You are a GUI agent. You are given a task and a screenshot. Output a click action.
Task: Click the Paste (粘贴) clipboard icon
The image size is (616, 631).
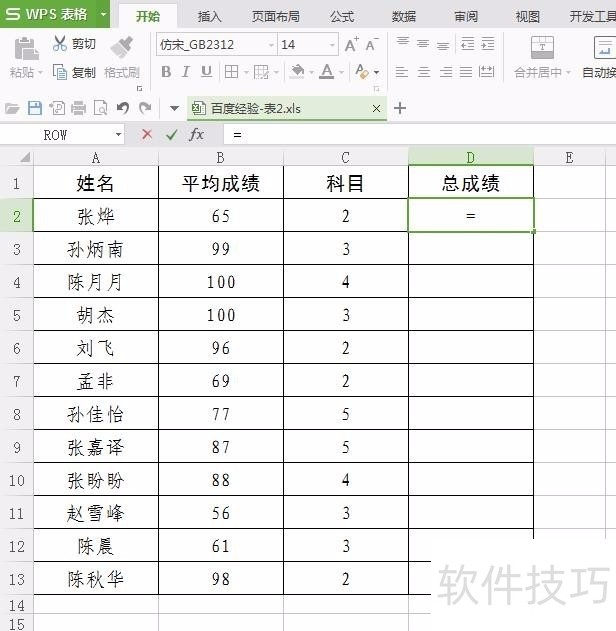[26, 48]
